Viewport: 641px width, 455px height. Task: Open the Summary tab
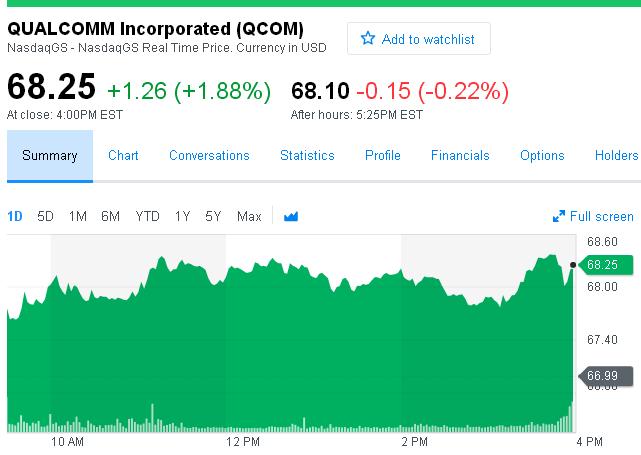tap(50, 155)
